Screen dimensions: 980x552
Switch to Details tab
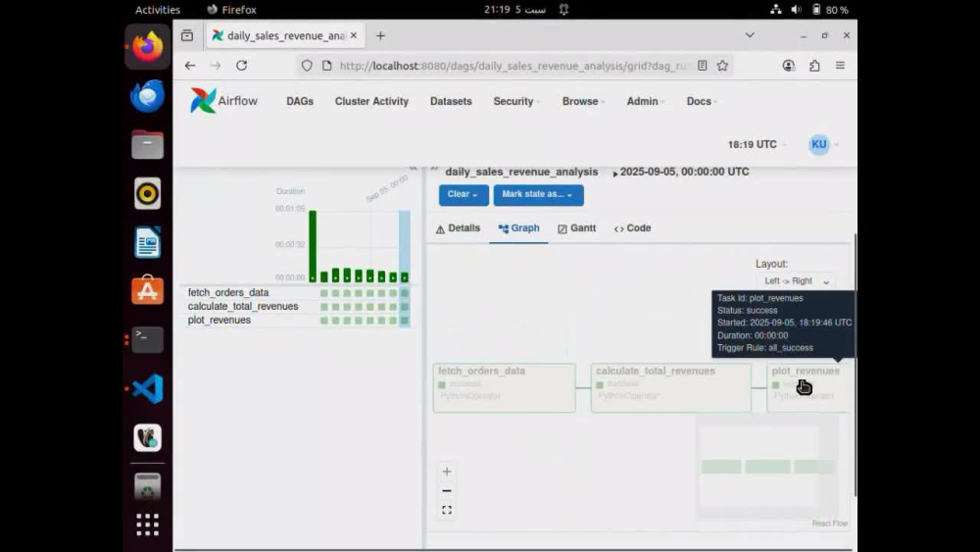458,228
